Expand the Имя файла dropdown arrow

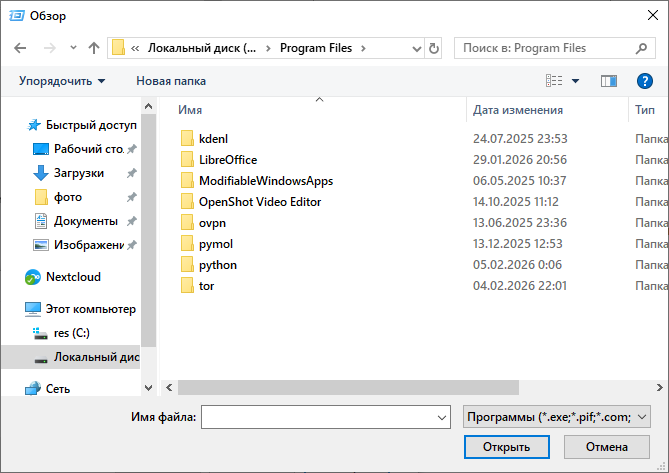[437, 416]
